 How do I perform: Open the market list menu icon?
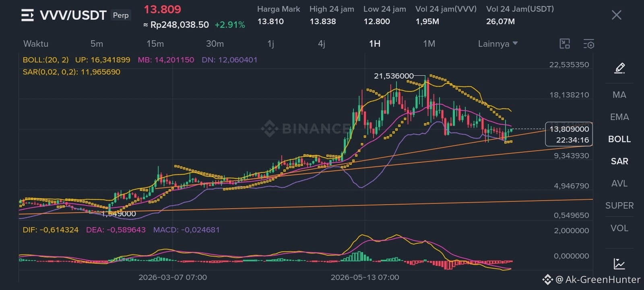pyautogui.click(x=27, y=15)
